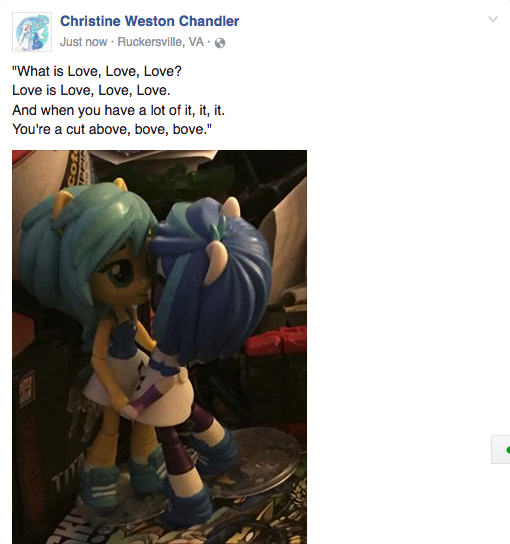Click the globe public privacy icon
Viewport: 510px width, 544px height.
pyautogui.click(x=220, y=43)
